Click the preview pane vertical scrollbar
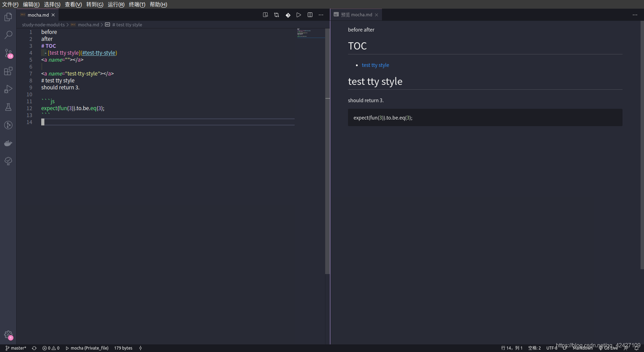 [x=642, y=145]
